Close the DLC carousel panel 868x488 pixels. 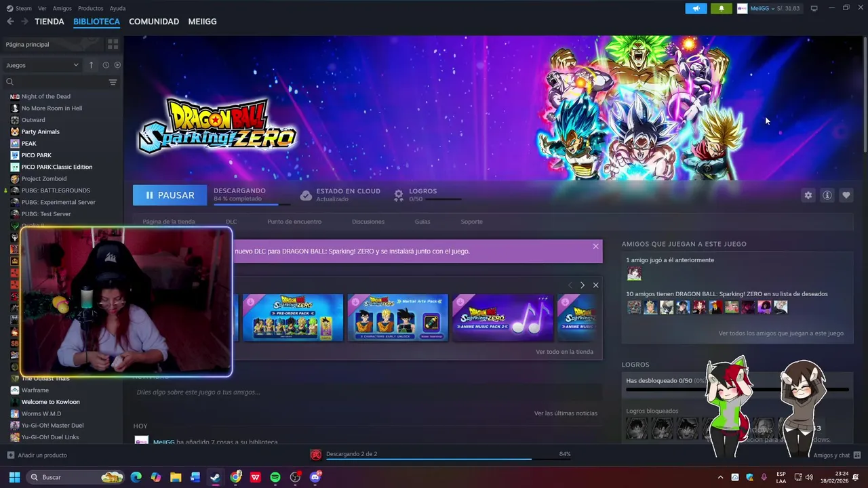[595, 285]
